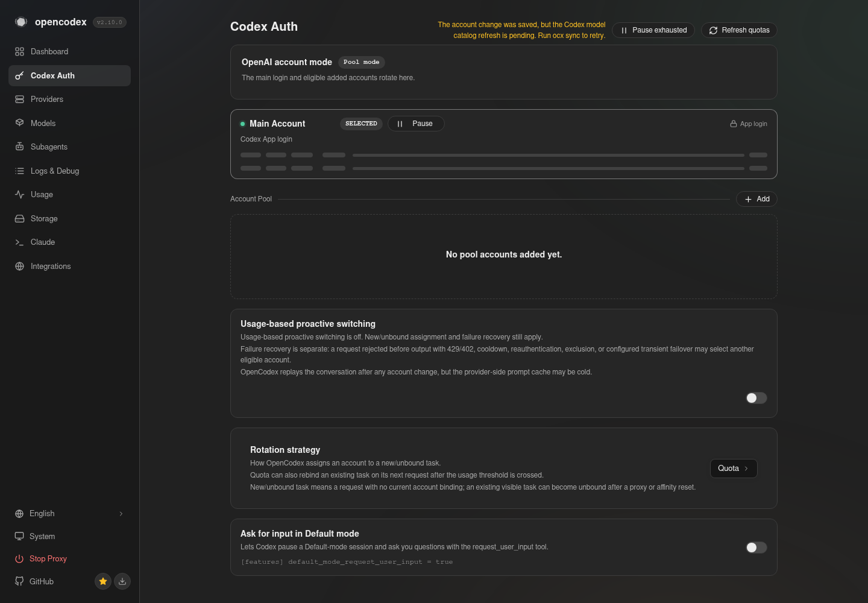The width and height of the screenshot is (868, 603).
Task: Click the Logs & Debug list icon
Action: [19, 171]
